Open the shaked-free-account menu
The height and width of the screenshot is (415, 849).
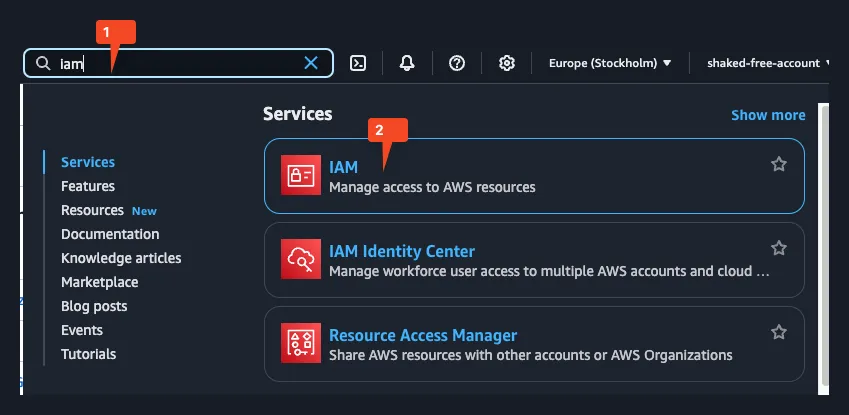click(768, 63)
